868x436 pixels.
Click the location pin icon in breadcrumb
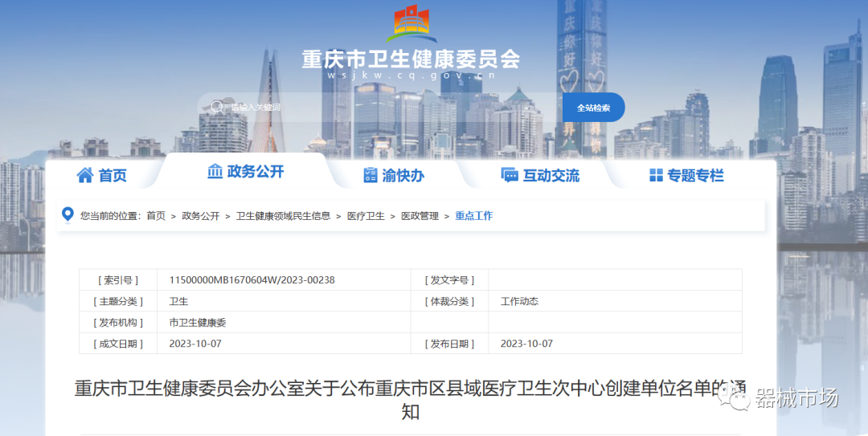pos(68,215)
